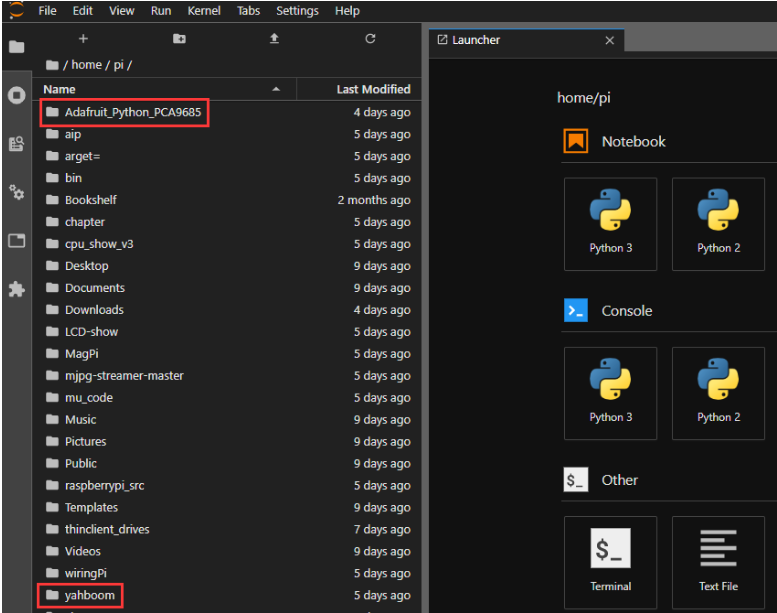Select the cpu_show_v3 folder
777x613 pixels.
(x=227, y=244)
